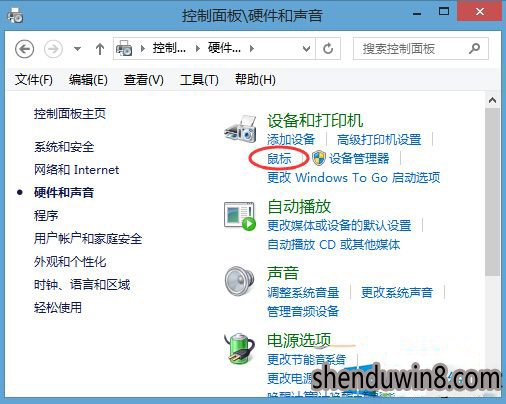Screen dimensions: 506x404
Task: Open the recent locations dropdown arrow
Action: point(77,49)
